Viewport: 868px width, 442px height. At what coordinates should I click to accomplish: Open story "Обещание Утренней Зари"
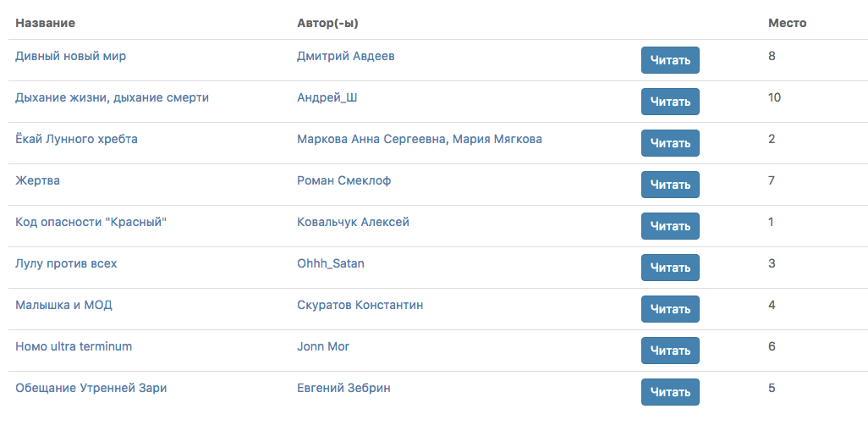point(91,389)
